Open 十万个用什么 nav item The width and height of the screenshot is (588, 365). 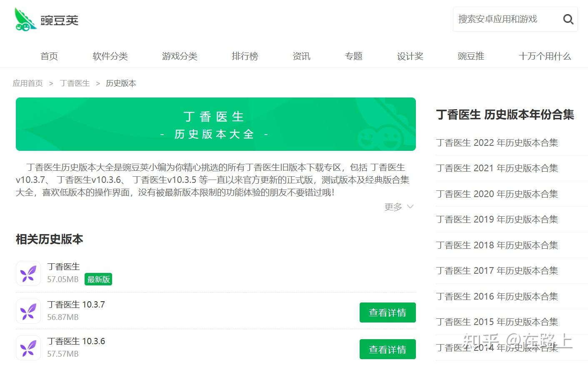[x=545, y=56]
